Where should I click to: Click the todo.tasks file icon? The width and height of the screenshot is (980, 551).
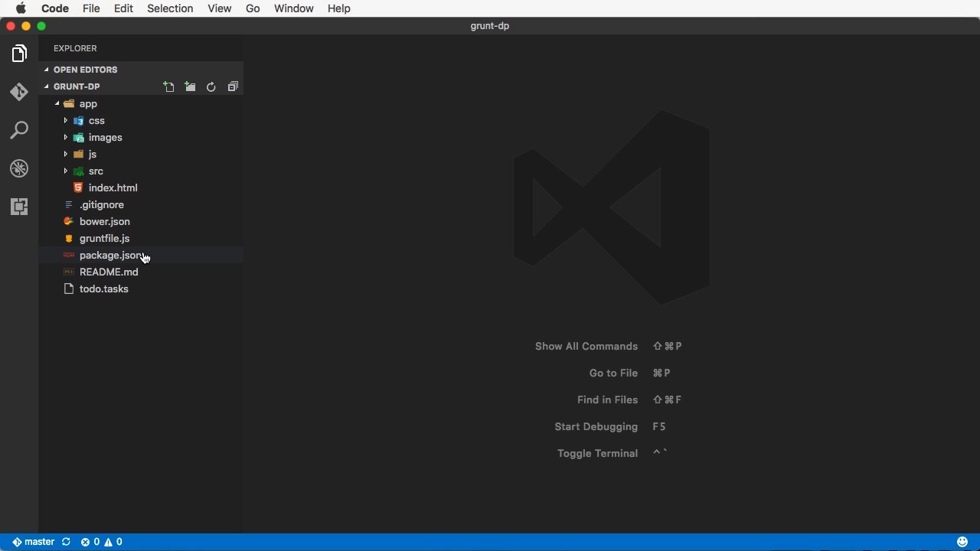[x=69, y=289]
